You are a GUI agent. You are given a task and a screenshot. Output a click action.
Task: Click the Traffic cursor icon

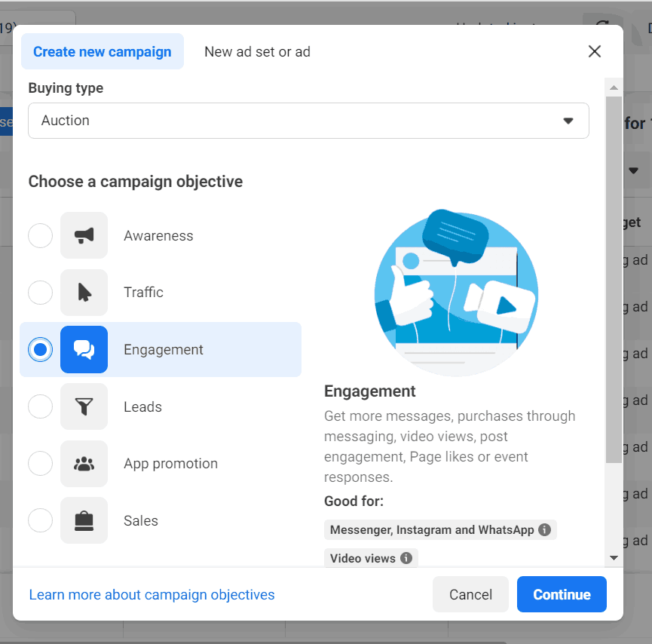[x=84, y=293]
